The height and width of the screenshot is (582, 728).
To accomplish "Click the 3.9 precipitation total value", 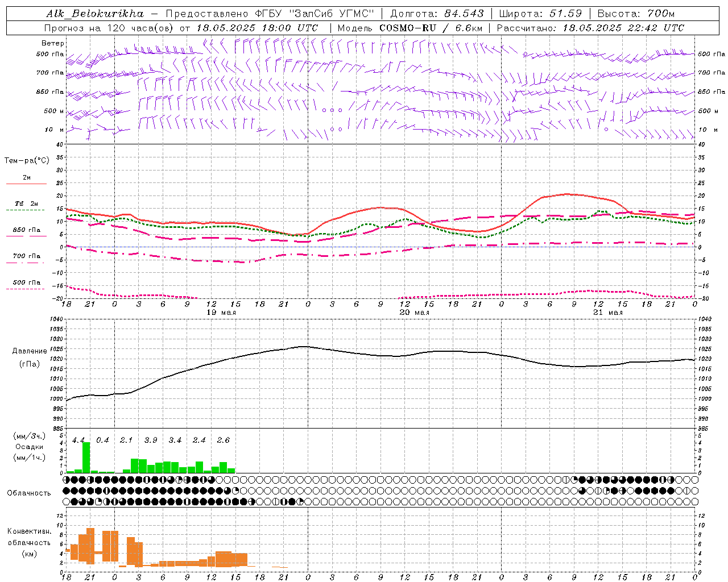I will point(151,440).
